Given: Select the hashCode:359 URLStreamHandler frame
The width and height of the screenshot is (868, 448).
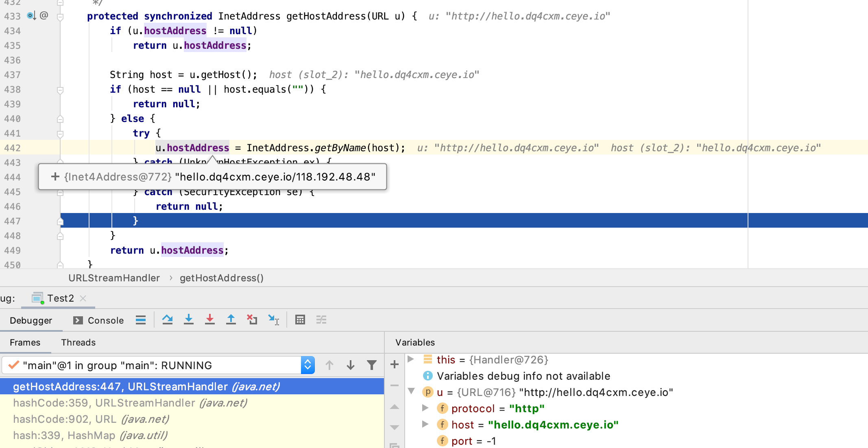Looking at the screenshot, I should click(192, 402).
